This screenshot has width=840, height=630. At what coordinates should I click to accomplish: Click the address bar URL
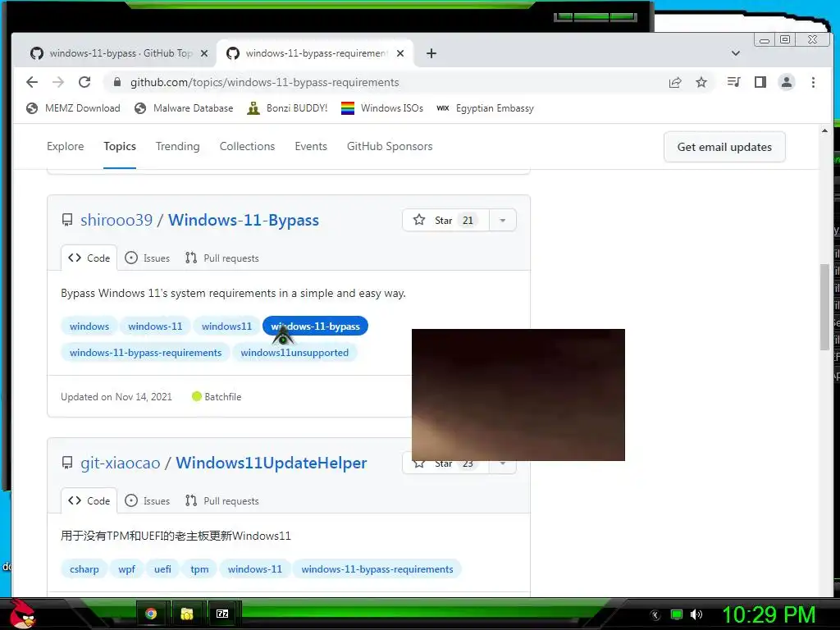[x=265, y=82]
